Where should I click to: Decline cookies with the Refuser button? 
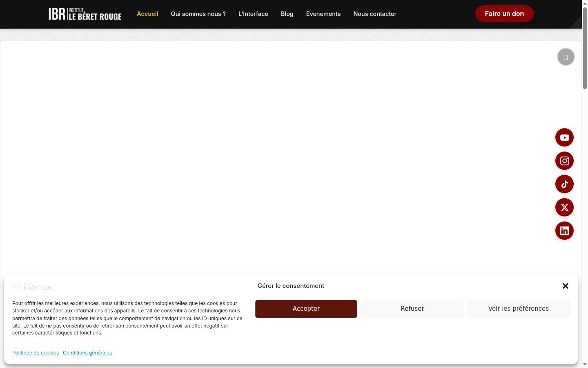[412, 309]
